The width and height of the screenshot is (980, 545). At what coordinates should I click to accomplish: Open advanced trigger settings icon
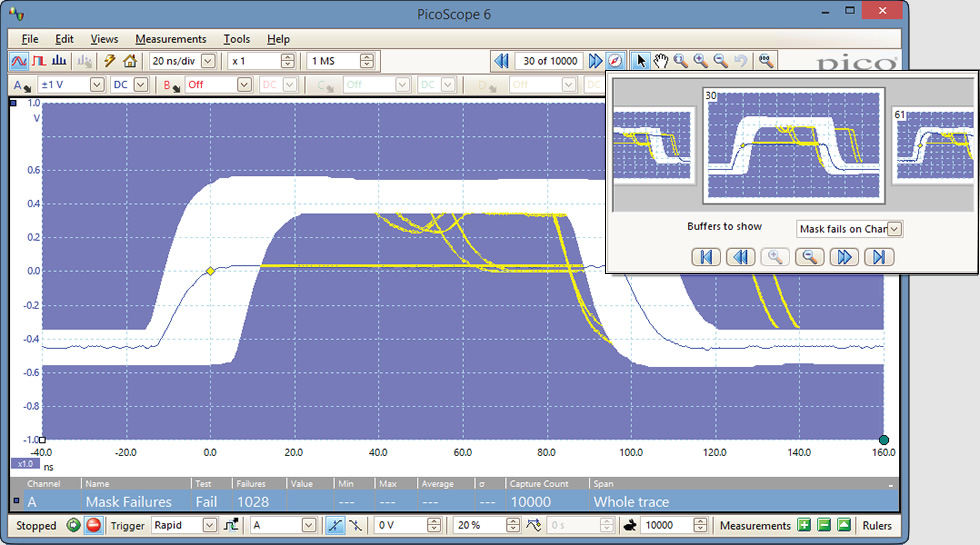click(231, 525)
